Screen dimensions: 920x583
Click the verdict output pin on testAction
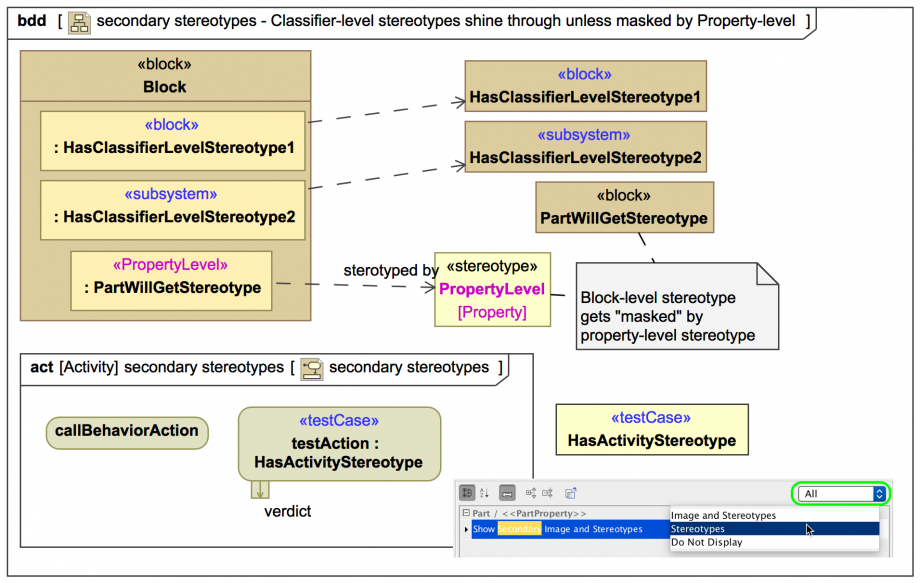tap(260, 490)
